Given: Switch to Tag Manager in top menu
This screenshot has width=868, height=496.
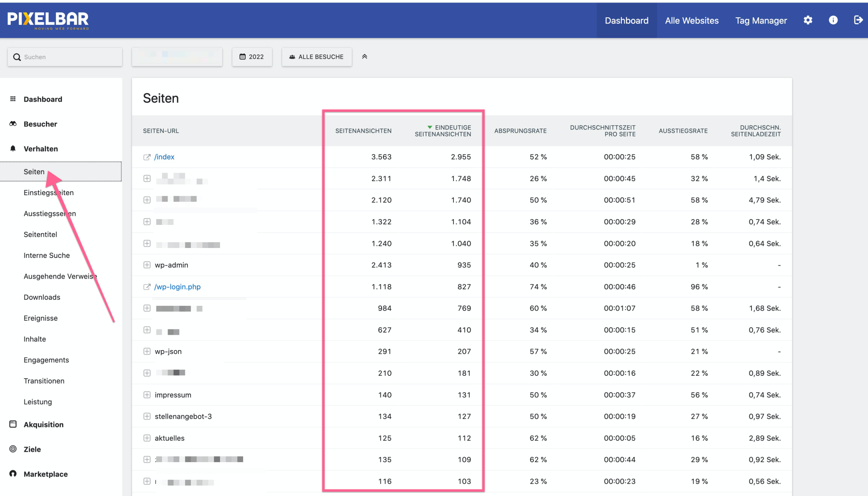Looking at the screenshot, I should click(761, 20).
